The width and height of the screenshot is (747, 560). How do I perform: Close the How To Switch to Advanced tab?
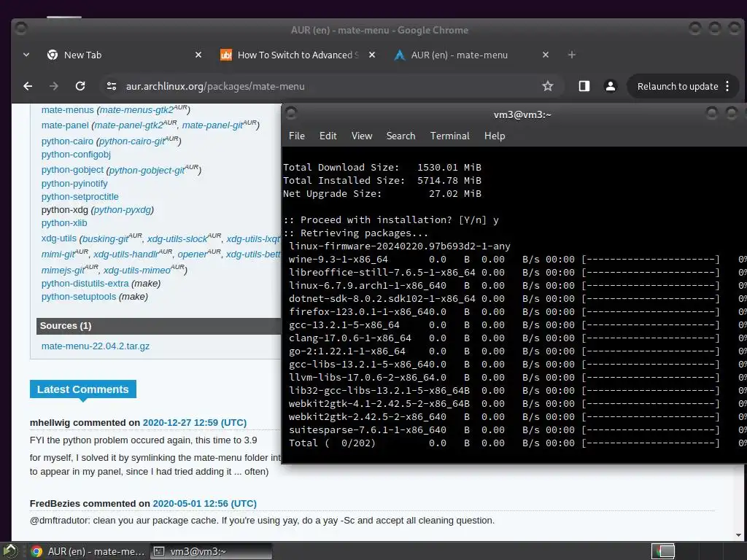point(372,55)
